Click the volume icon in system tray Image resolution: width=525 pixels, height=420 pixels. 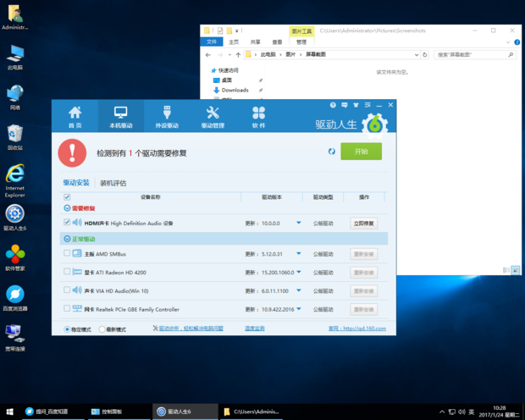[x=462, y=412]
